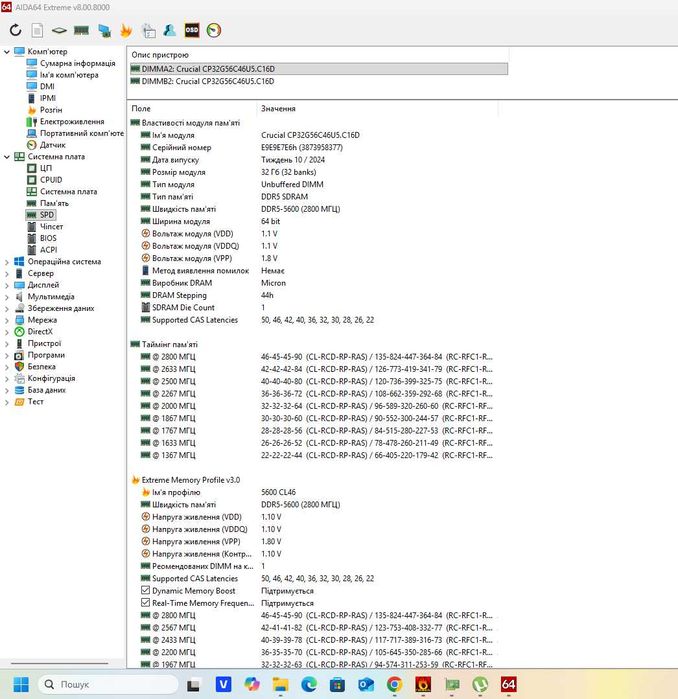The width and height of the screenshot is (678, 699).
Task: Open the memory module toolbar icon
Action: 81,30
